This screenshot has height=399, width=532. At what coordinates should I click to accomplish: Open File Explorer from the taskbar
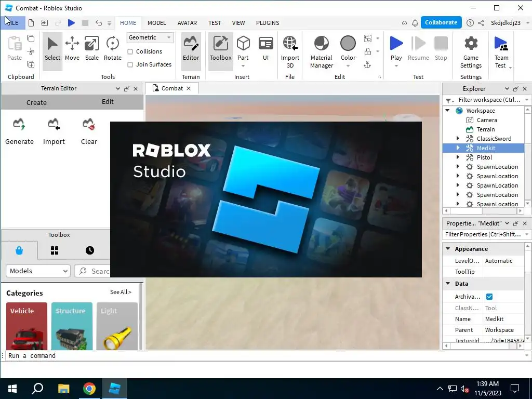click(63, 389)
